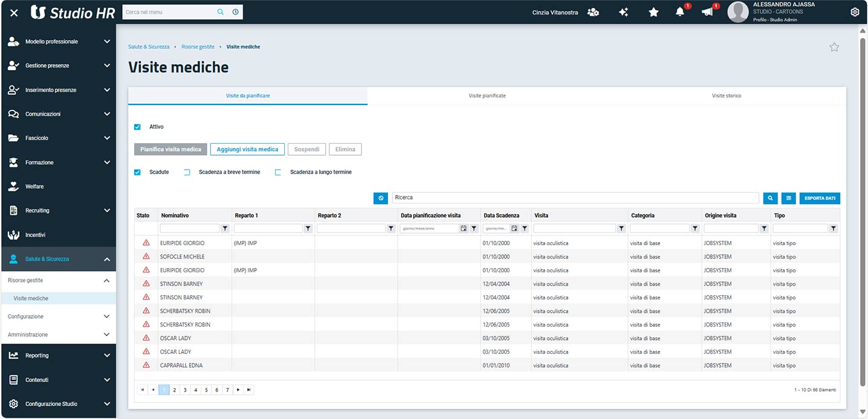Uncheck the Attivo checkbox
Viewport: 868px width, 419px height.
point(137,127)
